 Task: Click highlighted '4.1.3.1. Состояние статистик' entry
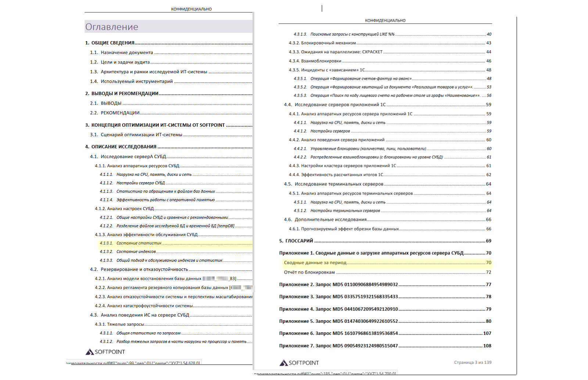[x=176, y=243]
